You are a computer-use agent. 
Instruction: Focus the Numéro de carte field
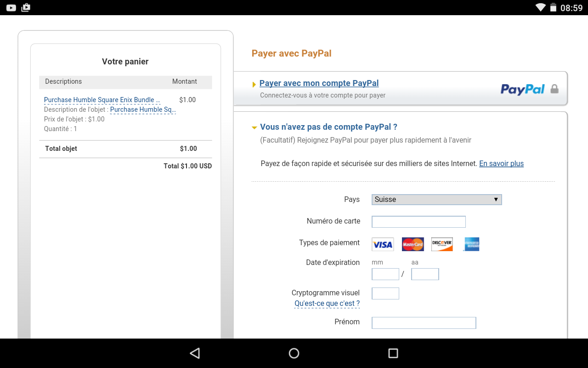point(418,222)
